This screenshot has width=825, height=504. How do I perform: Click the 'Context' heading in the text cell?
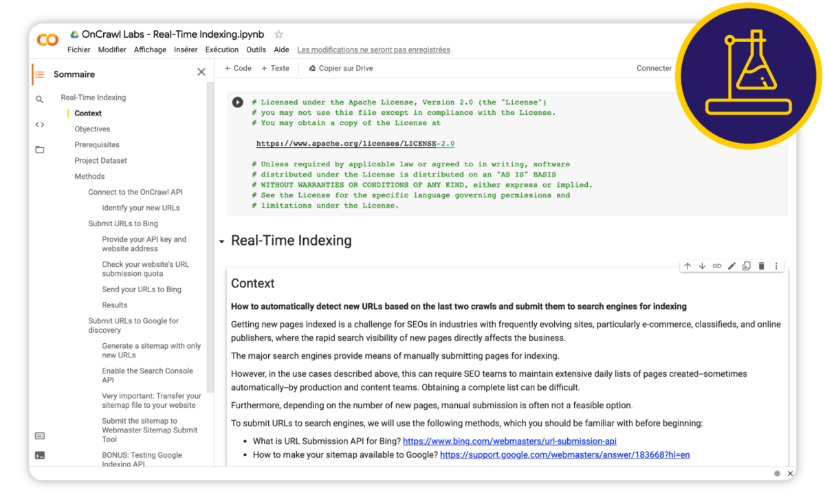[252, 283]
